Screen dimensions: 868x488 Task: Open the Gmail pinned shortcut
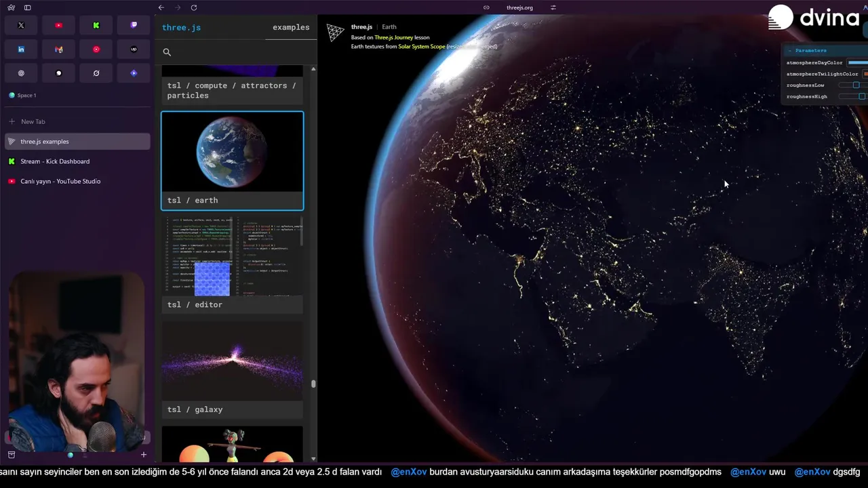coord(58,49)
